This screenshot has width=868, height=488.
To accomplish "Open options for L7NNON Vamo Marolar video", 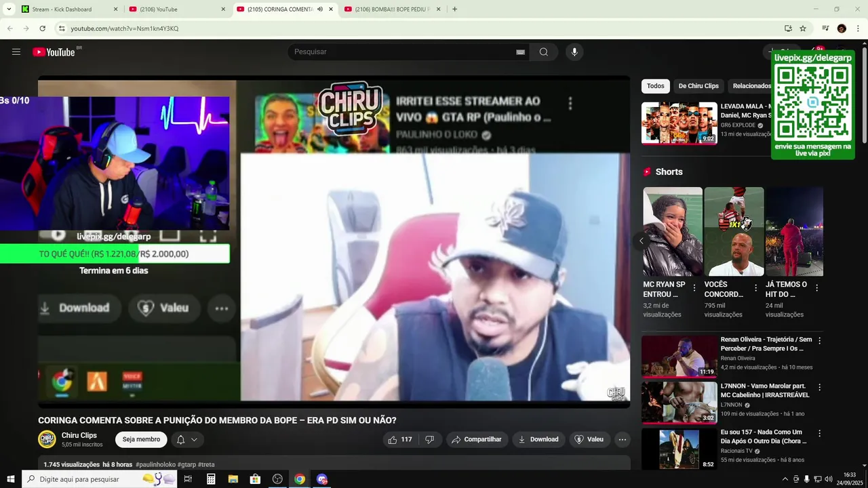I will tap(819, 387).
